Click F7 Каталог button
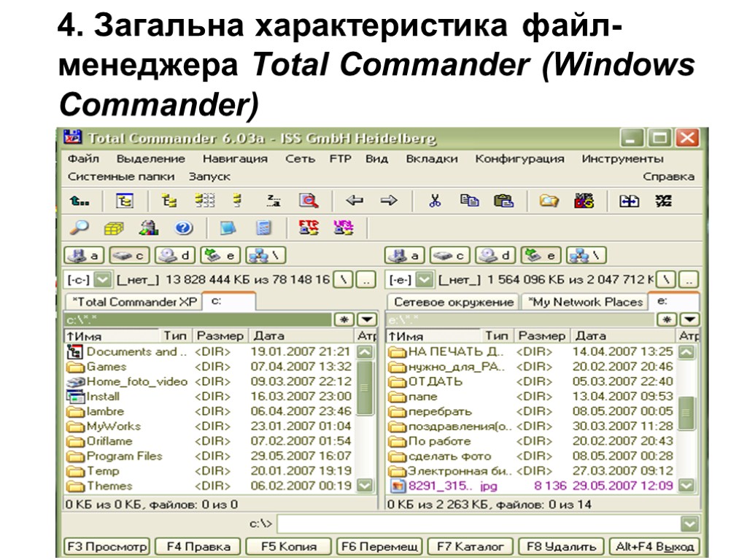This screenshot has width=747, height=560. click(x=471, y=546)
